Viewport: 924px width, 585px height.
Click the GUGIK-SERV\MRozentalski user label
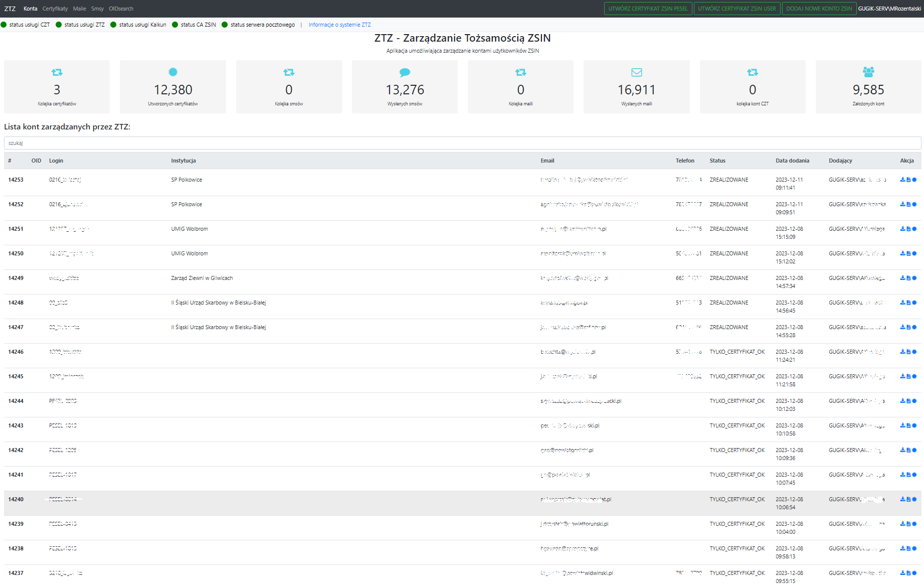tap(889, 9)
